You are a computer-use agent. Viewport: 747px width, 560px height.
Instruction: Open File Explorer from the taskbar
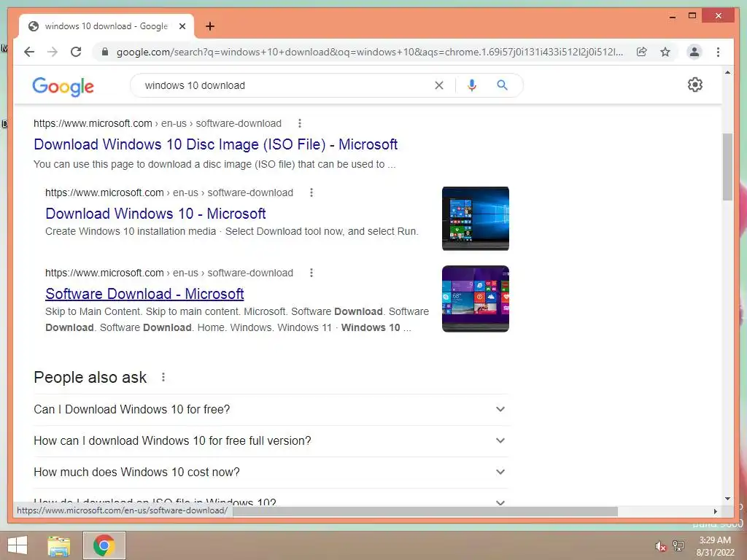[59, 545]
